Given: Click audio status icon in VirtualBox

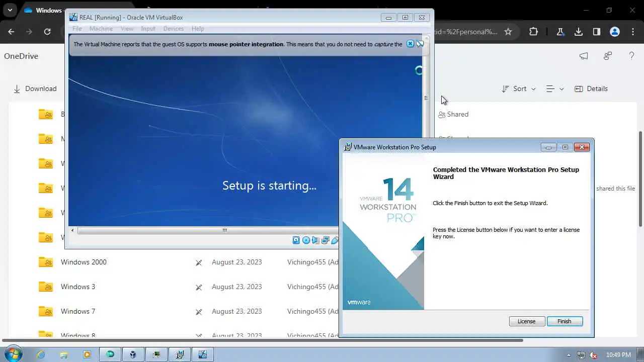Looking at the screenshot, I should (315, 240).
